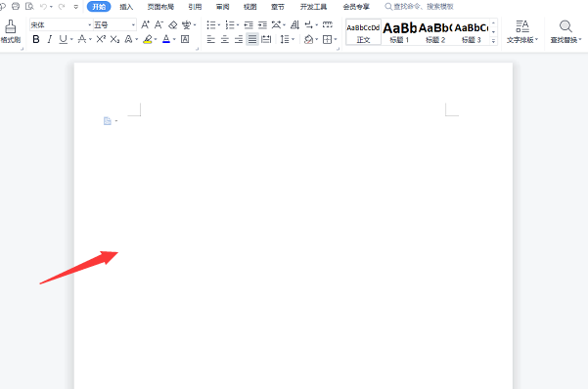
Task: Toggle italic formatting
Action: pos(50,39)
